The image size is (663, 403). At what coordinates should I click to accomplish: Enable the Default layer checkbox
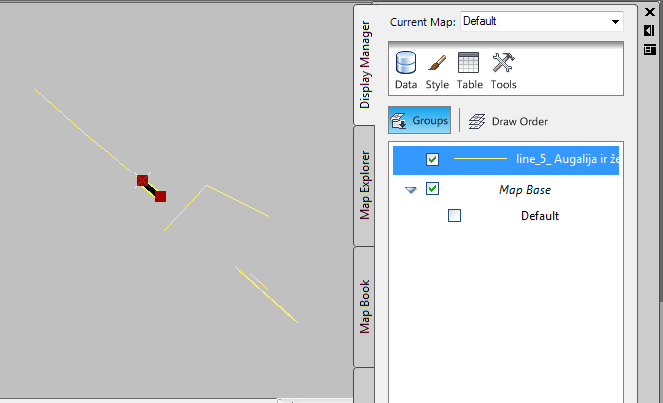click(x=454, y=216)
